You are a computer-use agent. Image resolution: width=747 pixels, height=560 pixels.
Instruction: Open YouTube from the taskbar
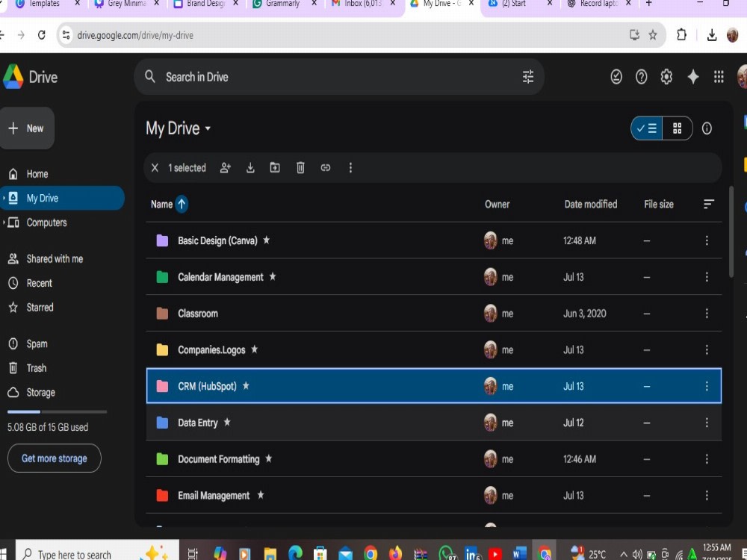tap(495, 554)
